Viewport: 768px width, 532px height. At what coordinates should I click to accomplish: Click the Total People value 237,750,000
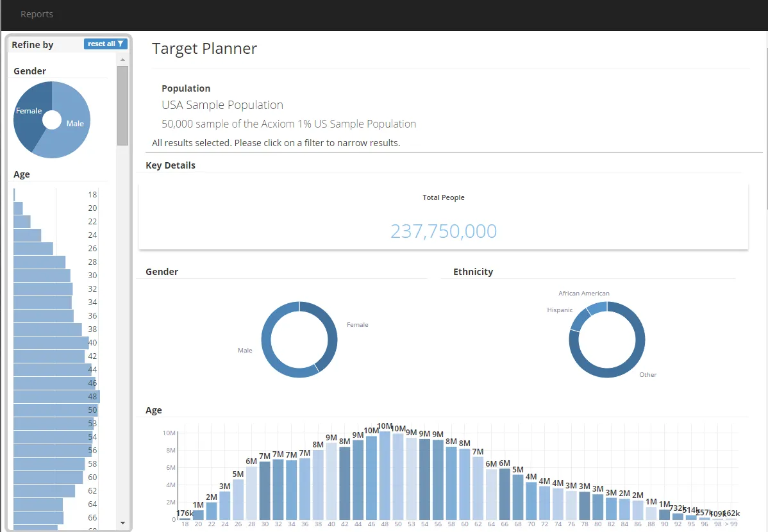[x=443, y=231]
